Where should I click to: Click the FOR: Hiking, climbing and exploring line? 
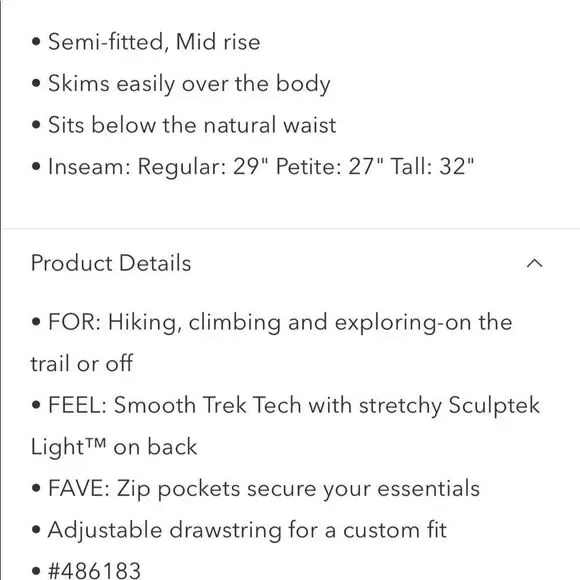[280, 322]
